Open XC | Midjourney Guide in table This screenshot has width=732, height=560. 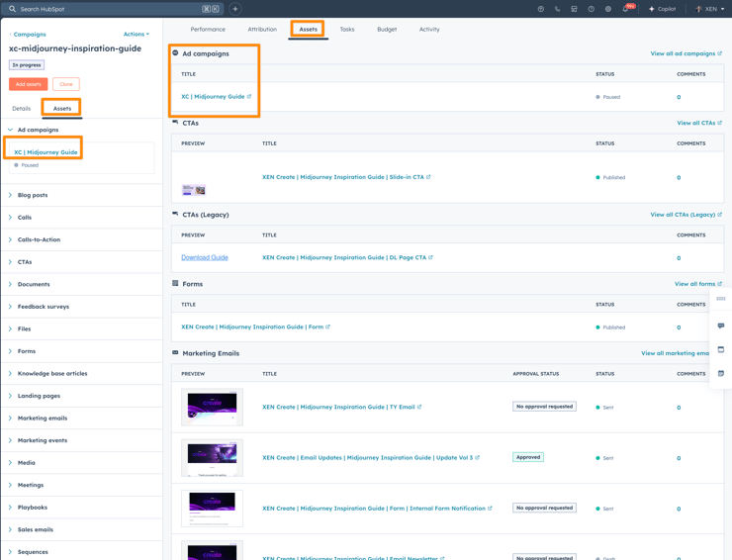pos(217,97)
